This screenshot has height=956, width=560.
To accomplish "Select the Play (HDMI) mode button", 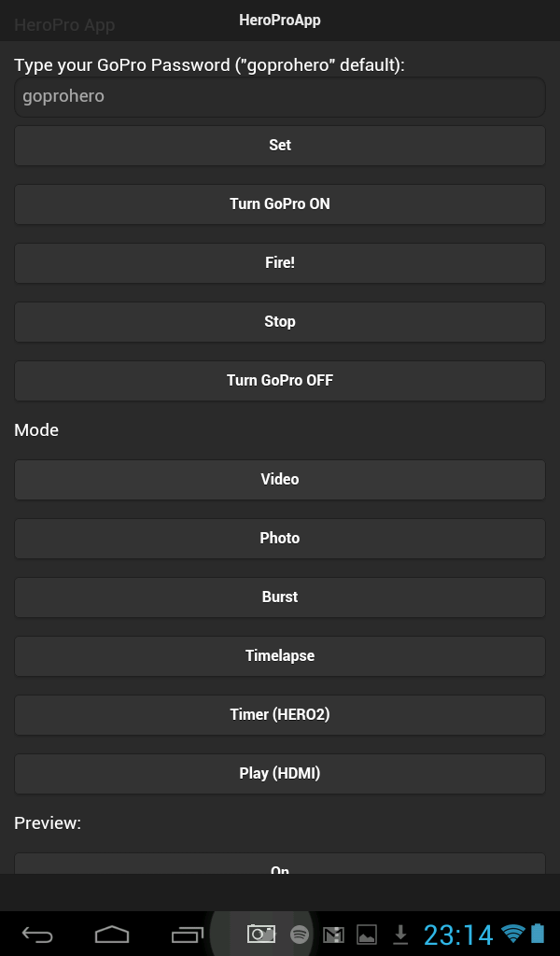I will (x=280, y=773).
